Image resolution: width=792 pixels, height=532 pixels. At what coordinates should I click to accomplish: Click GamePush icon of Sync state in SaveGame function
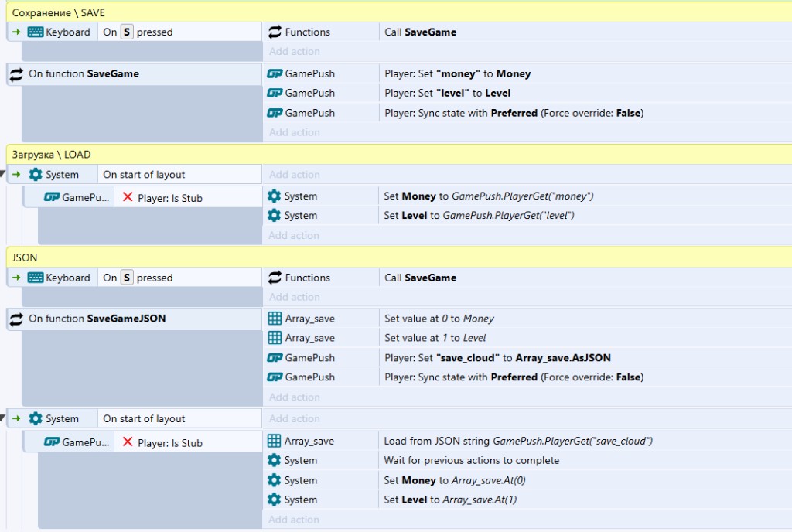(275, 113)
